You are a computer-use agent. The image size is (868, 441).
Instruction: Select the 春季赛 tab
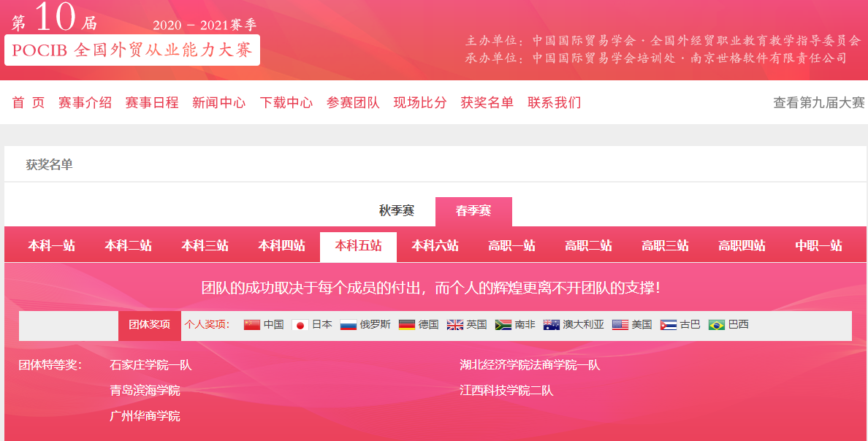(x=473, y=211)
